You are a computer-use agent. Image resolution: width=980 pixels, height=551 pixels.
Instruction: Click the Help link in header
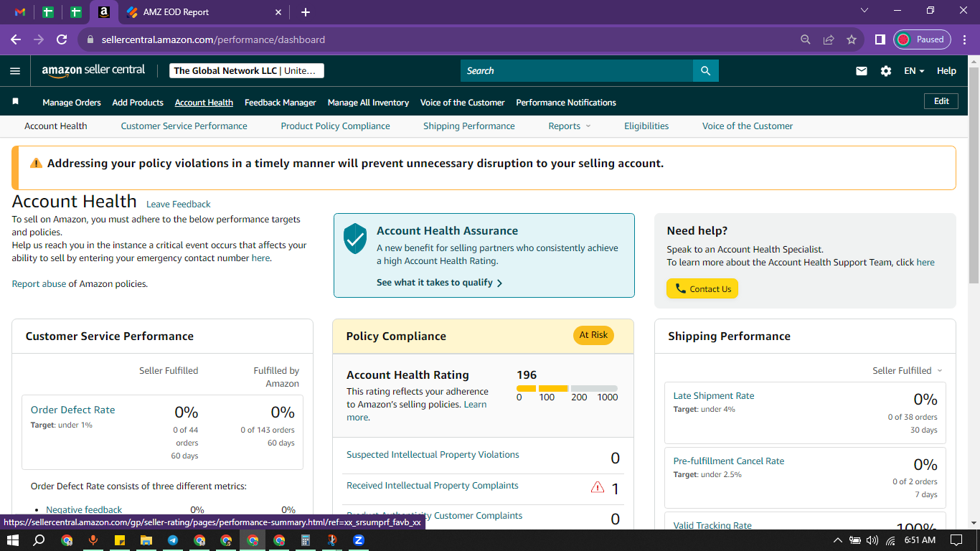coord(946,70)
